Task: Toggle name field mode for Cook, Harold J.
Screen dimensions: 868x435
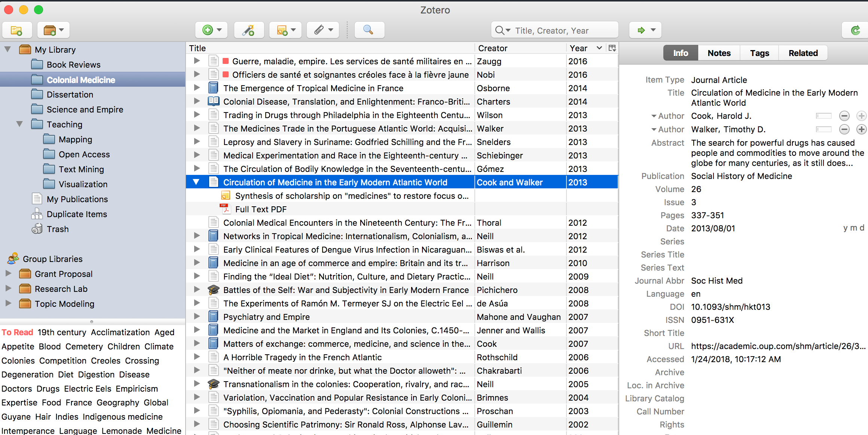Action: point(823,116)
